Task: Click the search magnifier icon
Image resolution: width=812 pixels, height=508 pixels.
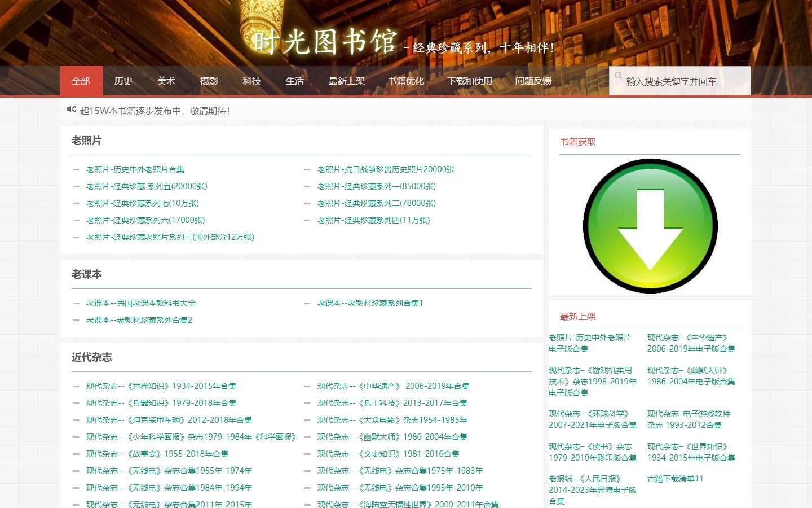Action: [x=618, y=75]
